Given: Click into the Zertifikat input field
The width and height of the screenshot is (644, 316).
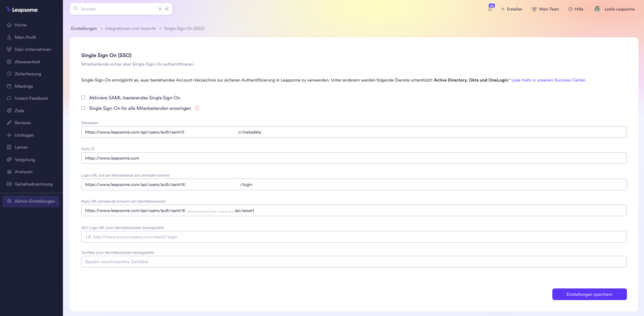Looking at the screenshot, I should pos(353,262).
